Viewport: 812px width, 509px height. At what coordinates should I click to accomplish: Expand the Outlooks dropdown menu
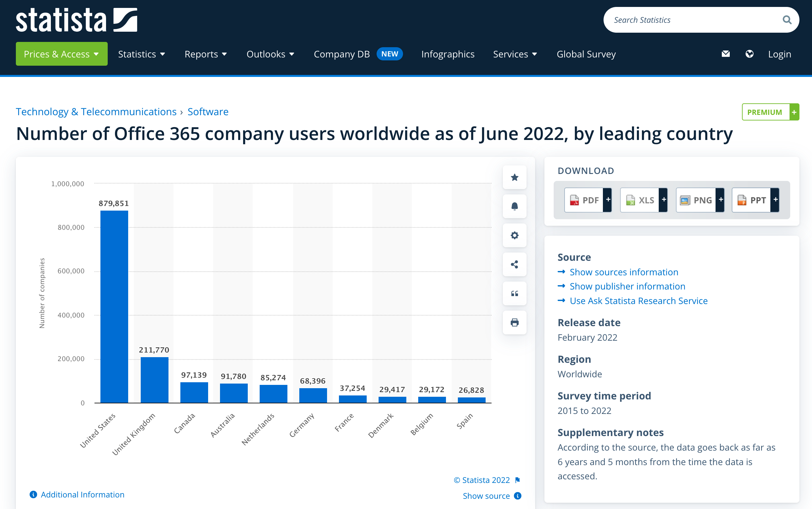pos(271,53)
